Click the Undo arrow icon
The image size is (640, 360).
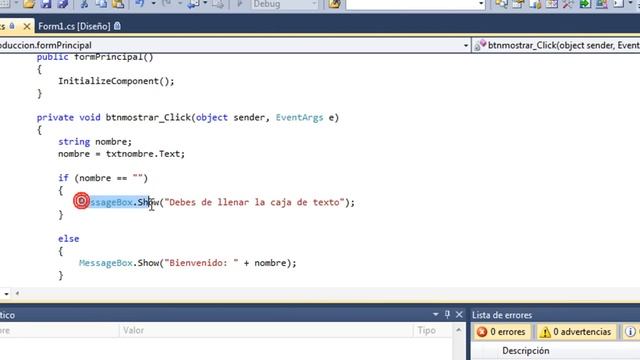(140, 4)
